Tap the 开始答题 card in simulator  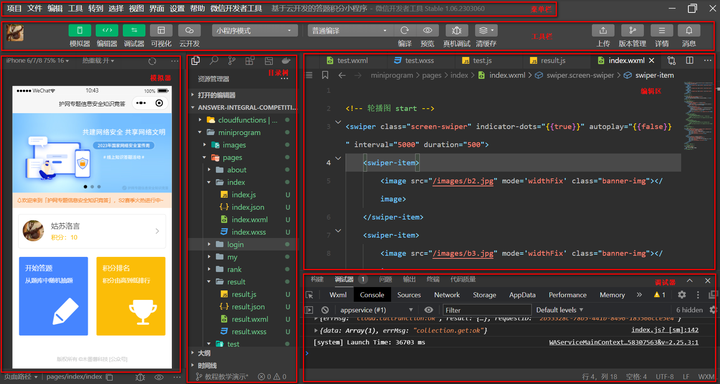click(x=53, y=296)
